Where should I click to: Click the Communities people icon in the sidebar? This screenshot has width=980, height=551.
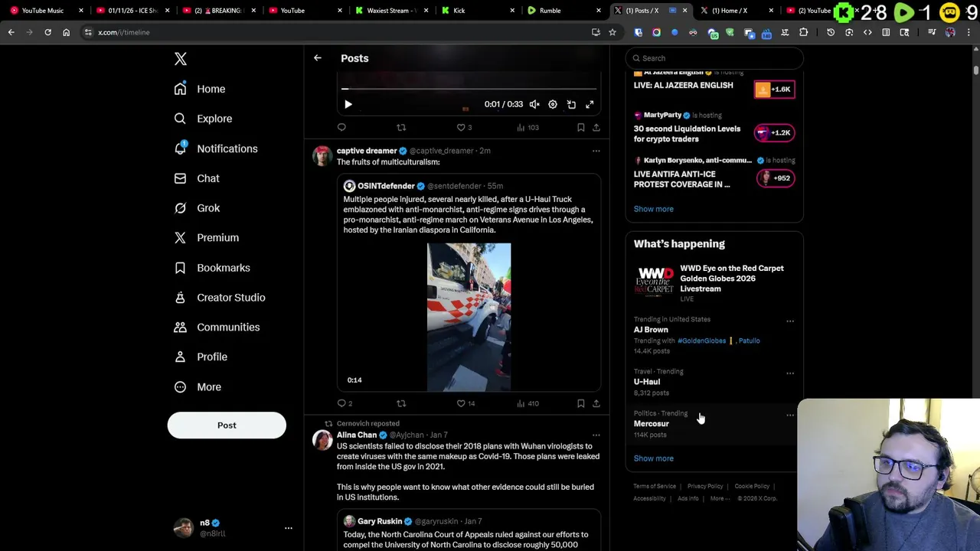(x=180, y=328)
